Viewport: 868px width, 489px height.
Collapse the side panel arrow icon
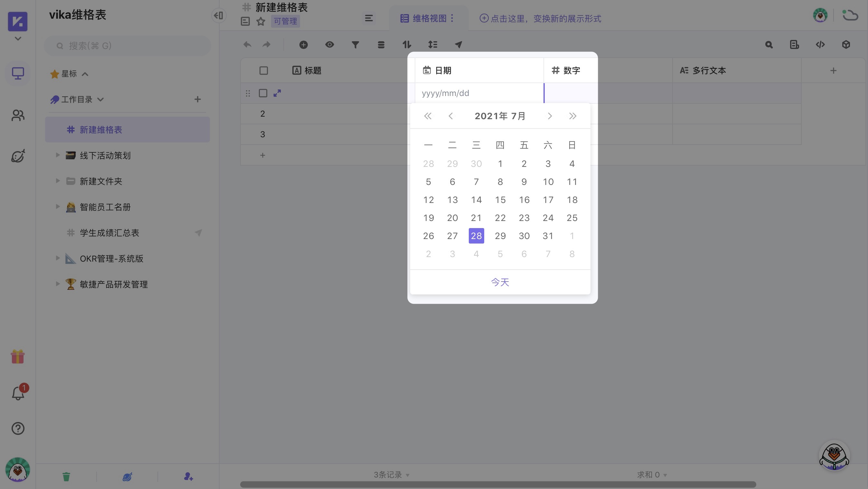(x=218, y=15)
